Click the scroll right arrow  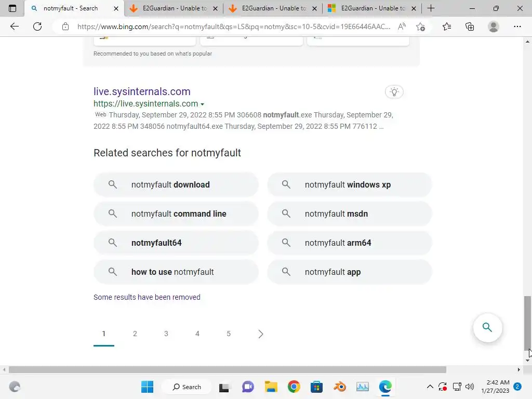pos(518,369)
